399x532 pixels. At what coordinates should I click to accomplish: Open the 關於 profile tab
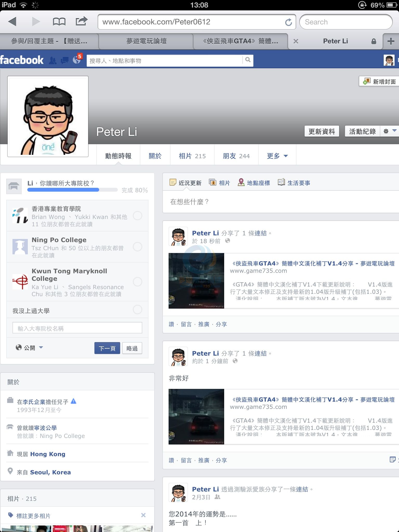coord(155,156)
